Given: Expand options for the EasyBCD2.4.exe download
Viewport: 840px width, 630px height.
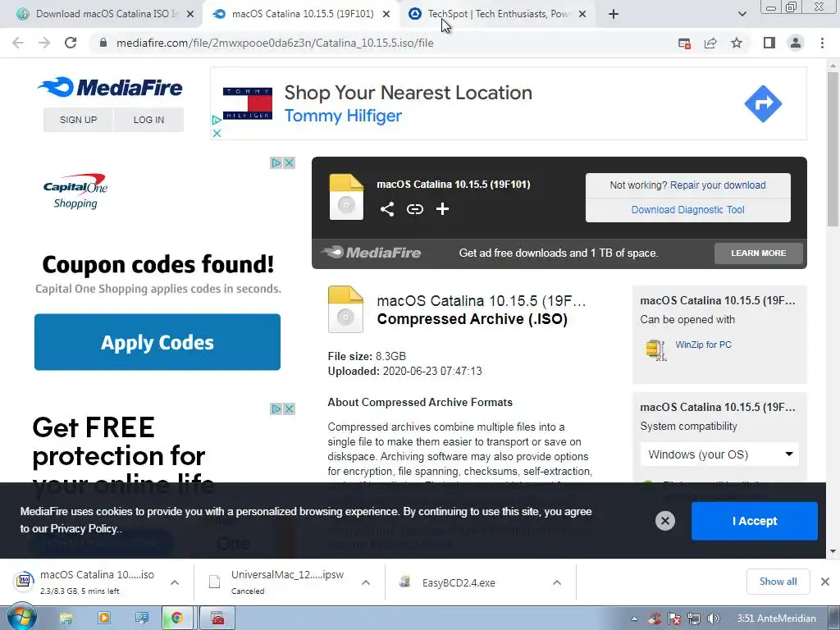Looking at the screenshot, I should [x=557, y=582].
